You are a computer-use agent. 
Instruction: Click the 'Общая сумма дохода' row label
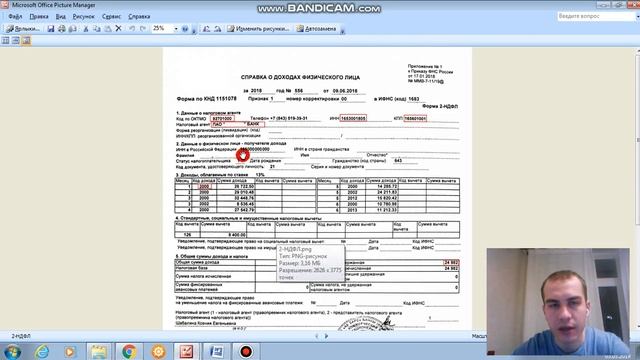(x=197, y=262)
